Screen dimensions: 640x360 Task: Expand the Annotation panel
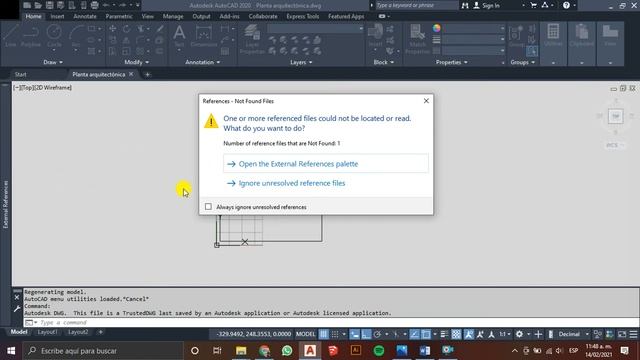(202, 62)
